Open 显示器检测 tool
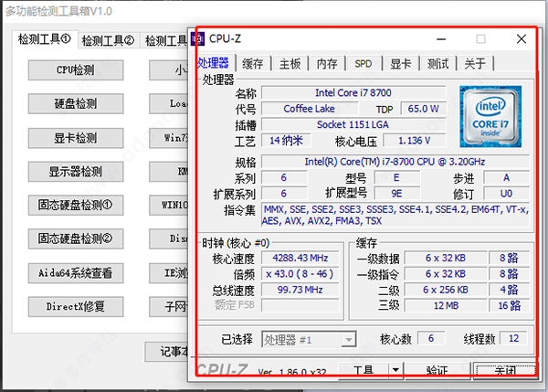 (76, 172)
